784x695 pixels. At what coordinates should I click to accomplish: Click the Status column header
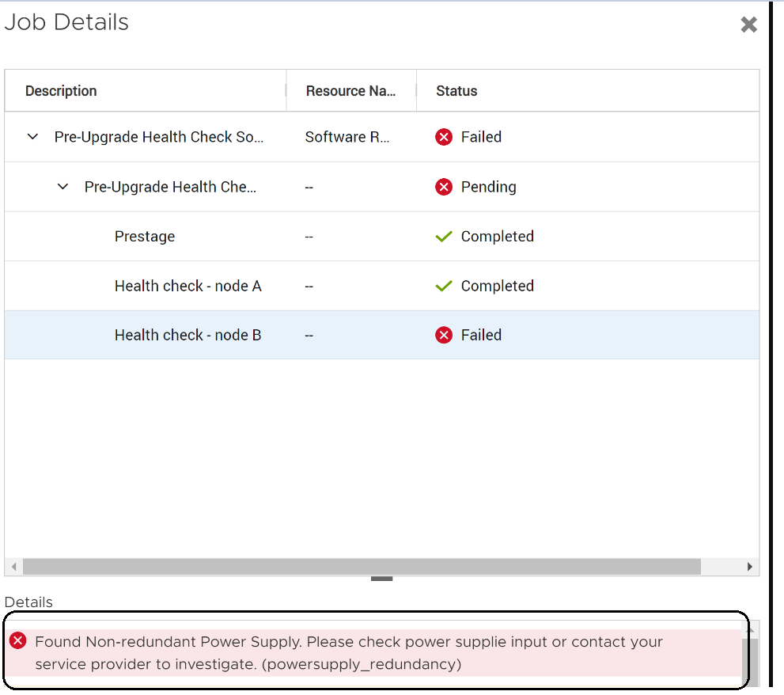456,90
